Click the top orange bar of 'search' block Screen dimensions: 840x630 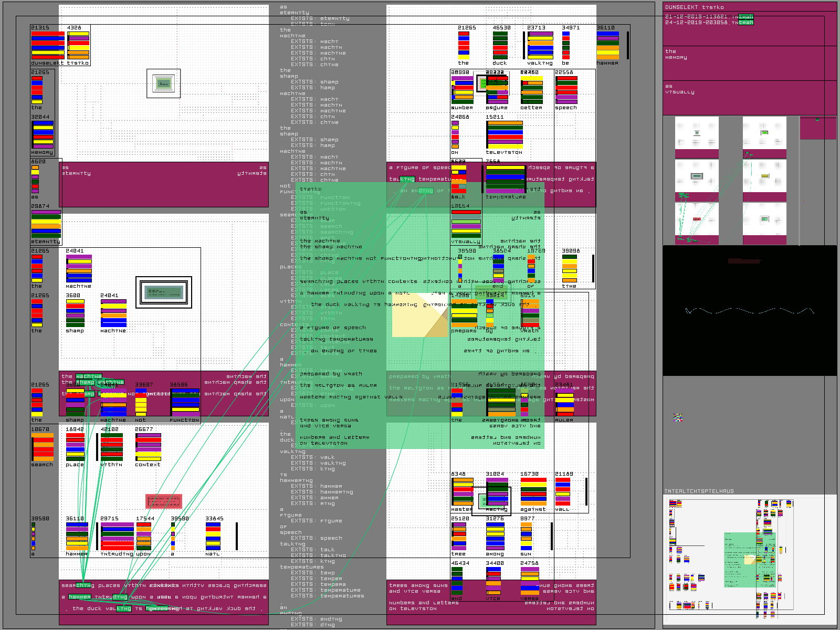coord(43,436)
